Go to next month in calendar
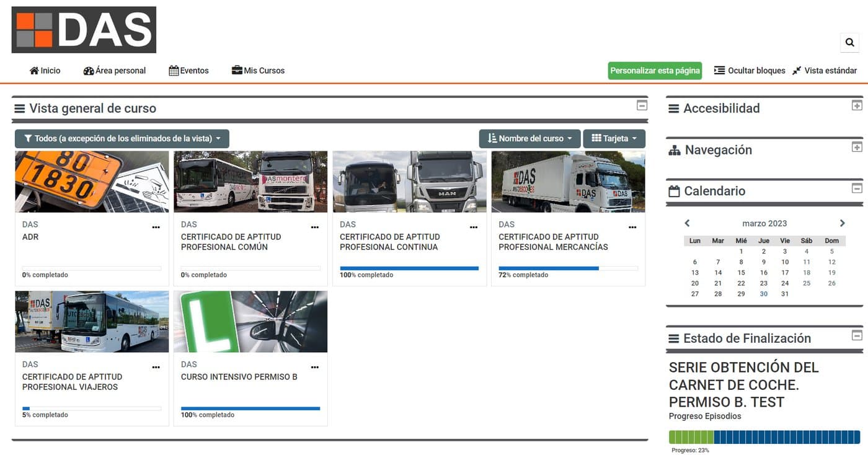The height and width of the screenshot is (455, 868). [842, 223]
